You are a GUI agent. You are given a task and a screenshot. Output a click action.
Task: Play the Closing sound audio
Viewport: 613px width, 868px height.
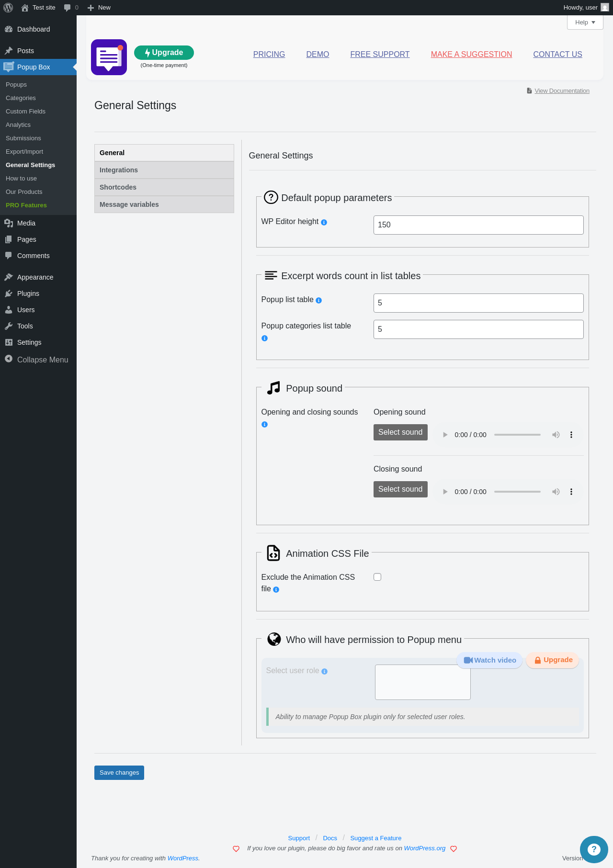click(445, 492)
